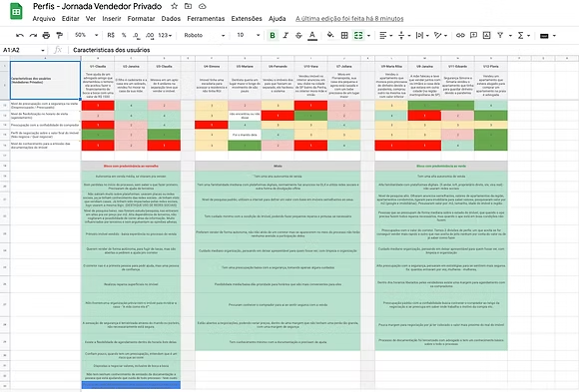Open the Ver menu
Screen dimensions: 579x392
tap(91, 19)
